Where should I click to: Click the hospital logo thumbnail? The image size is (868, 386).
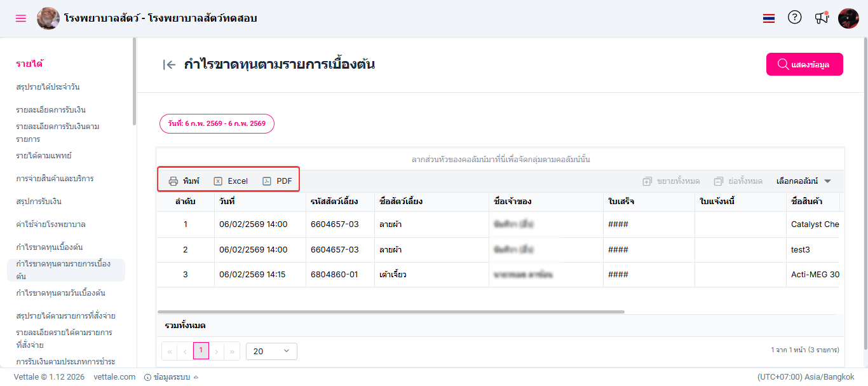48,18
